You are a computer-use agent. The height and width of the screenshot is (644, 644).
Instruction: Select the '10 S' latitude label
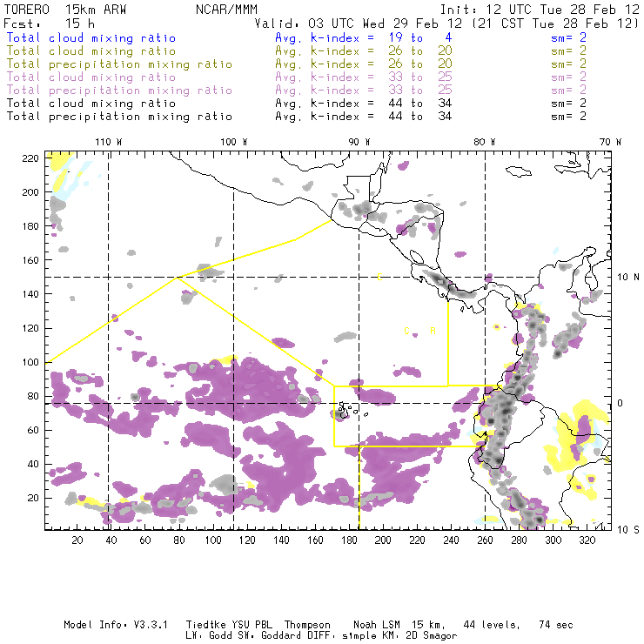(628, 530)
